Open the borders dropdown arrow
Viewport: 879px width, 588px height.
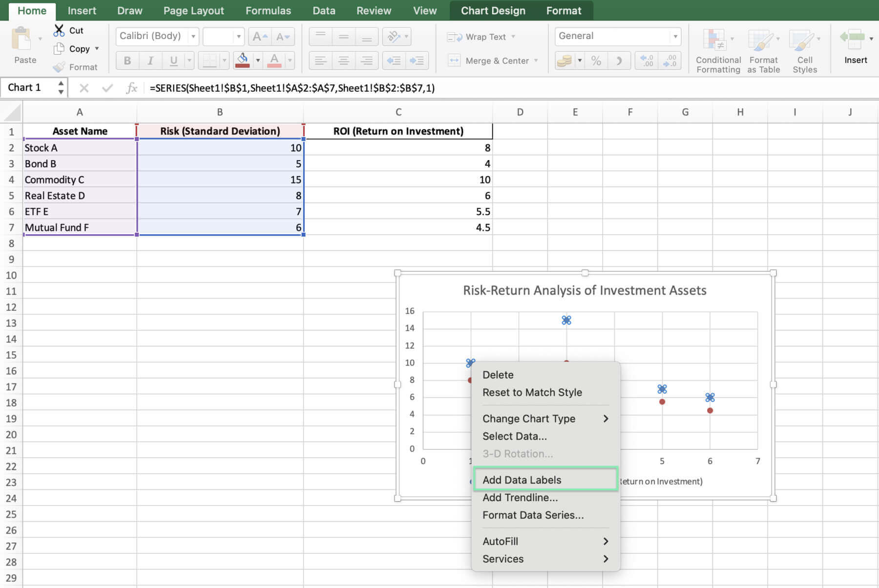[225, 61]
